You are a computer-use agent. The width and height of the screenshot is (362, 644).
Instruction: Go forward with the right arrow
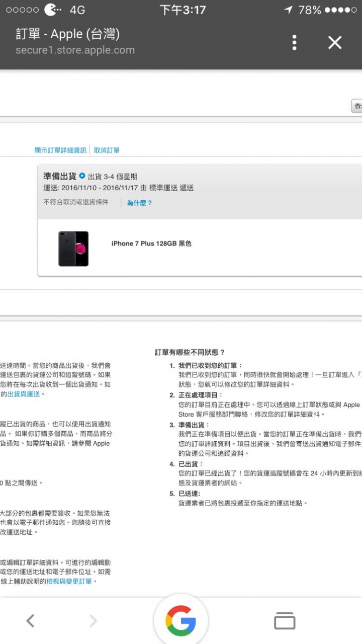pyautogui.click(x=93, y=621)
